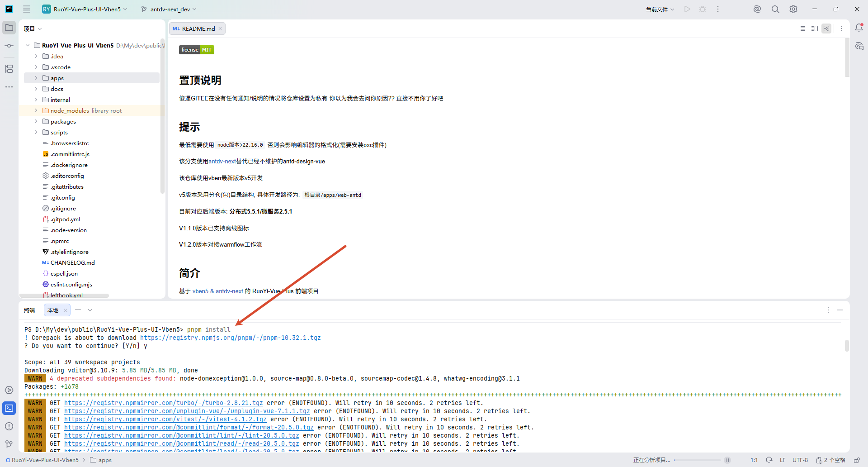Switch README to editor and preview view

[815, 29]
